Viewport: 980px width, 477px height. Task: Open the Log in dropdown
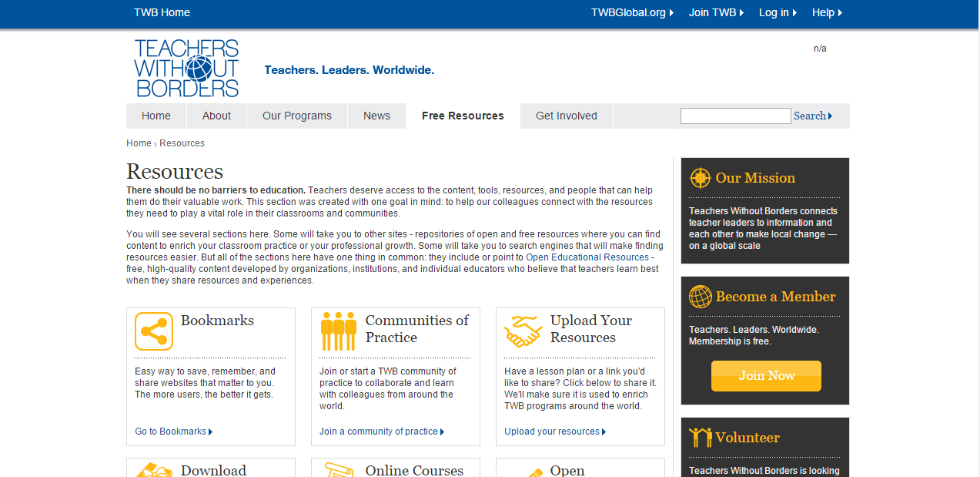click(778, 12)
